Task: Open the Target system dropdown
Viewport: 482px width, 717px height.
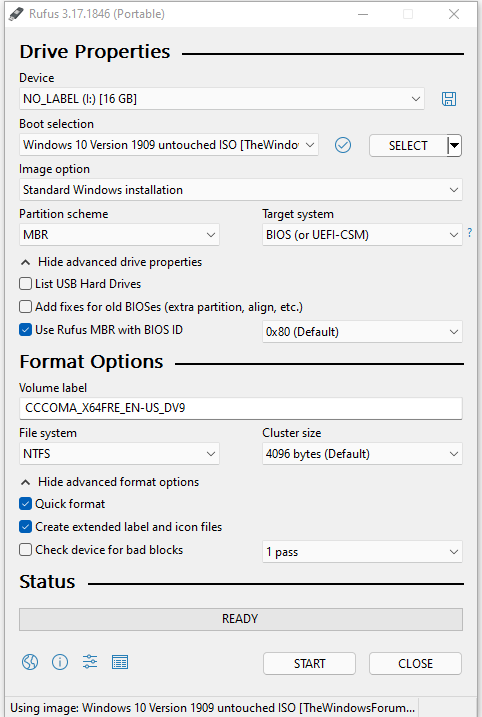Action: (x=362, y=235)
